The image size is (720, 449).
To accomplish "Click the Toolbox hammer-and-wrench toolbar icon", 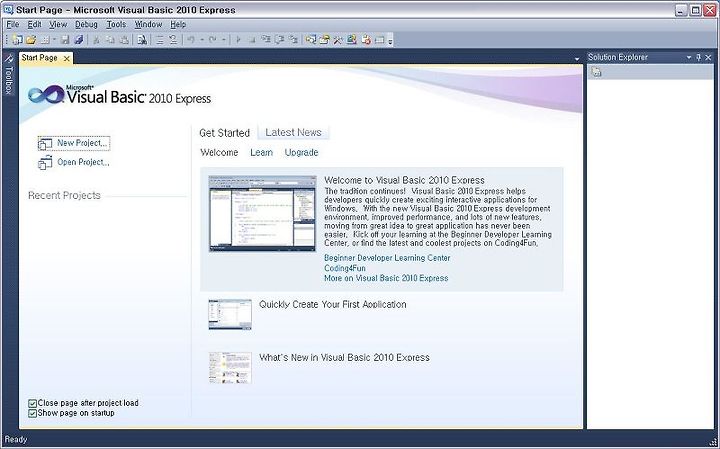I will 338,40.
